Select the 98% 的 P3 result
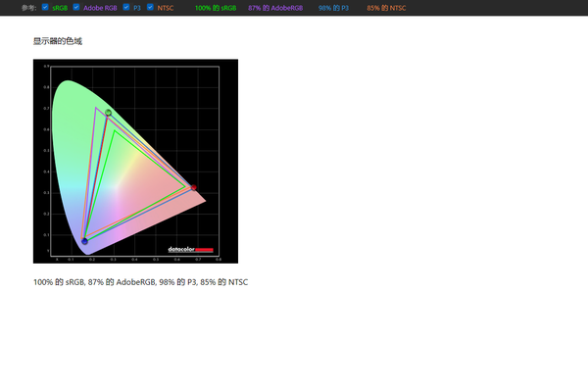This screenshot has height=389, width=588. coord(334,8)
